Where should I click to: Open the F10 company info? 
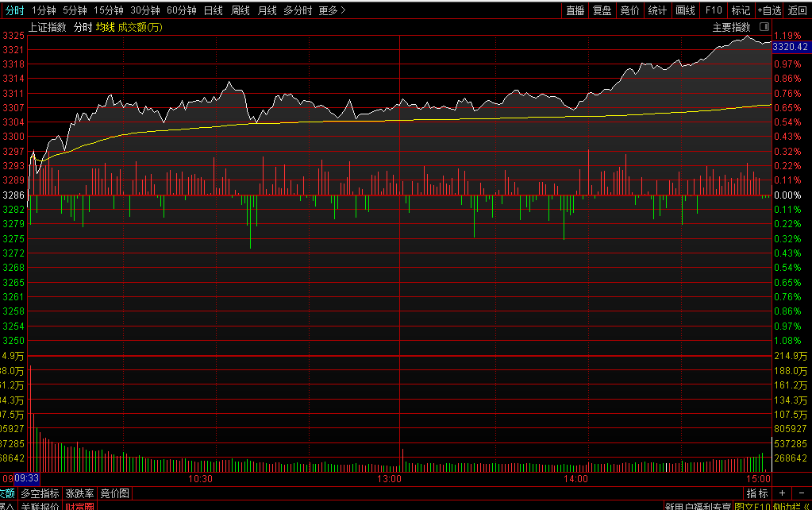(x=714, y=10)
